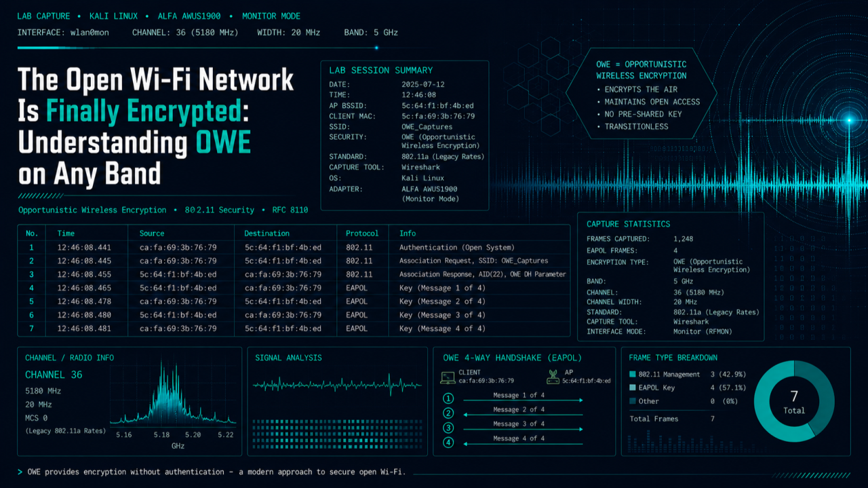The width and height of the screenshot is (868, 488).
Task: Click 'INTERFACE: wlan0mon' in top header
Action: 62,33
